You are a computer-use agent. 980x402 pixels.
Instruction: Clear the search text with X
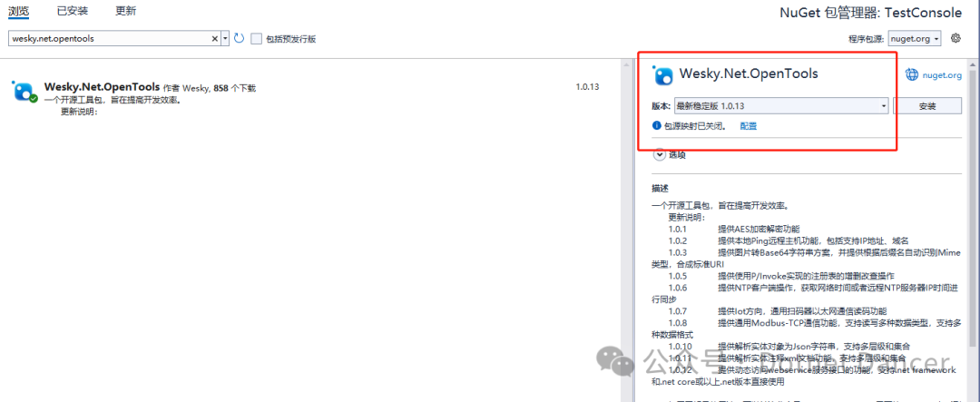coord(216,38)
